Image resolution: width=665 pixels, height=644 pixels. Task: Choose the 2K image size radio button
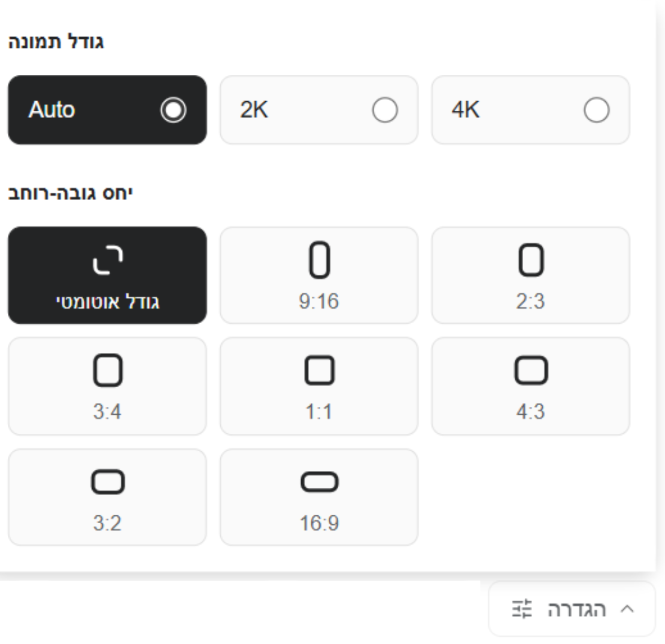(x=385, y=110)
